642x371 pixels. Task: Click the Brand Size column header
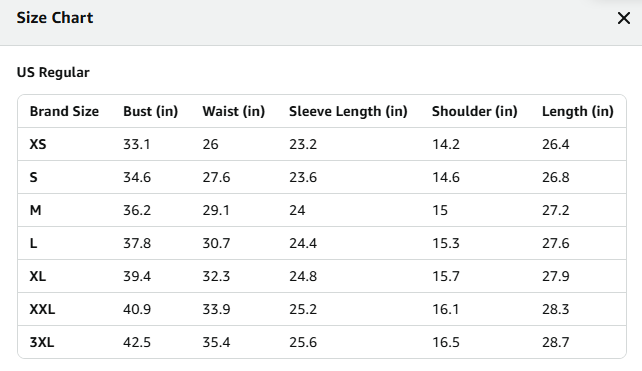click(64, 111)
